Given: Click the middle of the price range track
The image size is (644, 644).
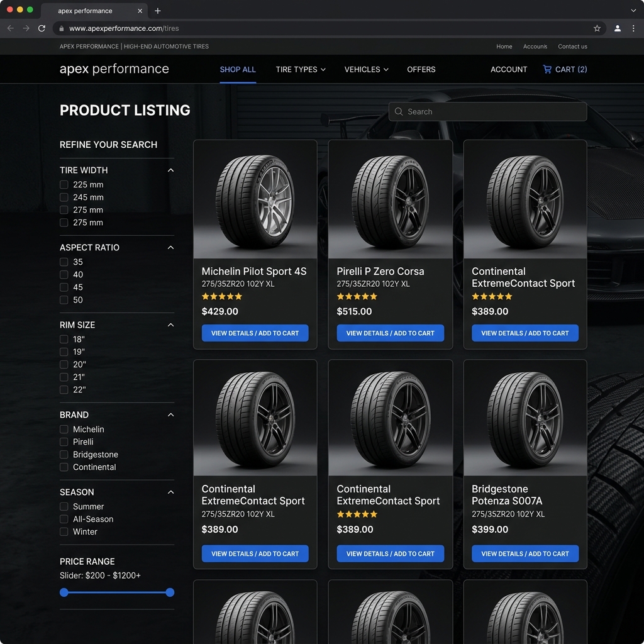Looking at the screenshot, I should point(117,592).
